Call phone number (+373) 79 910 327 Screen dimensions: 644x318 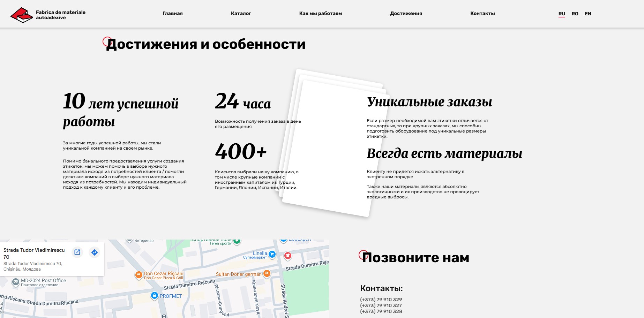click(381, 305)
